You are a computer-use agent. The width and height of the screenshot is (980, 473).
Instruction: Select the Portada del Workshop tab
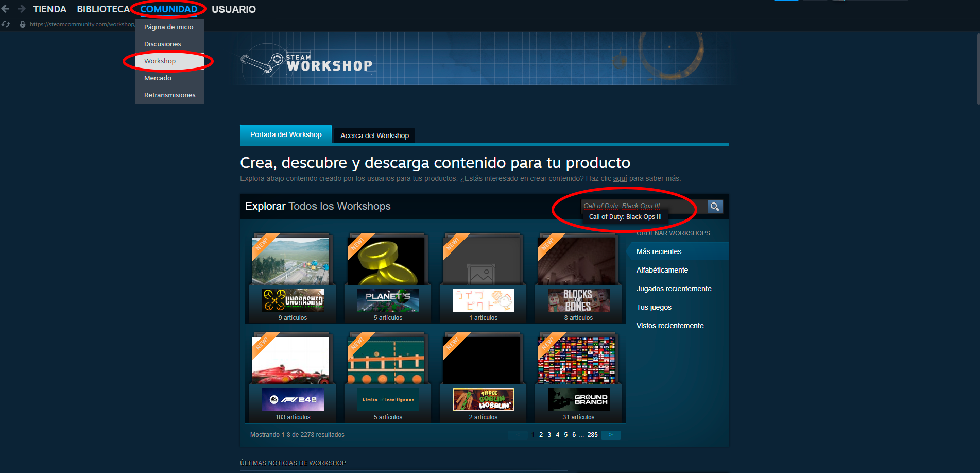click(286, 134)
